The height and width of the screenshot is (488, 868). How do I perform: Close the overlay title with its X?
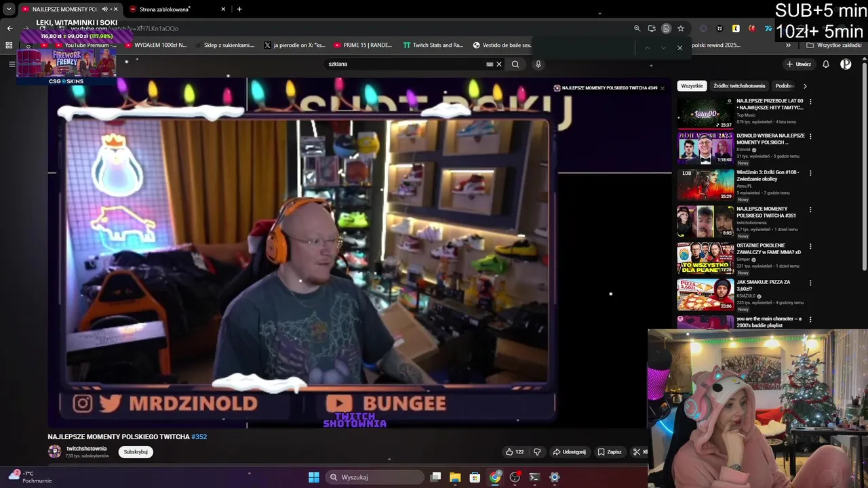coord(663,88)
